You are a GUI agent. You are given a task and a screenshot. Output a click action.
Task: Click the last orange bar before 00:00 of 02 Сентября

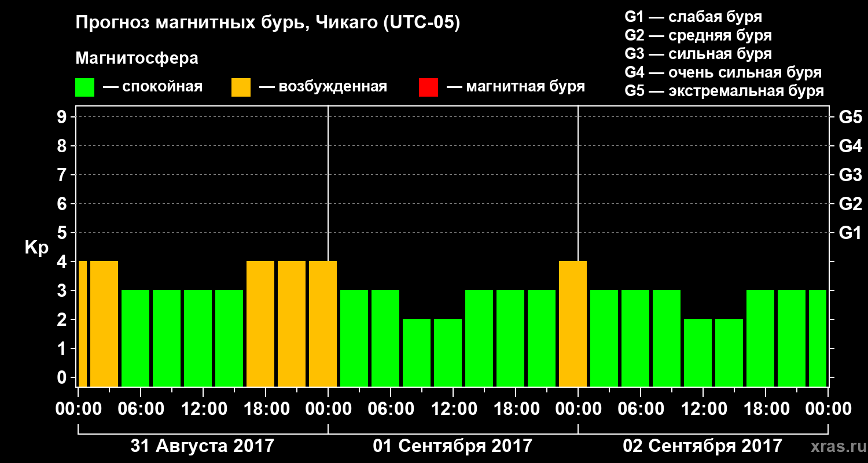coord(573,324)
